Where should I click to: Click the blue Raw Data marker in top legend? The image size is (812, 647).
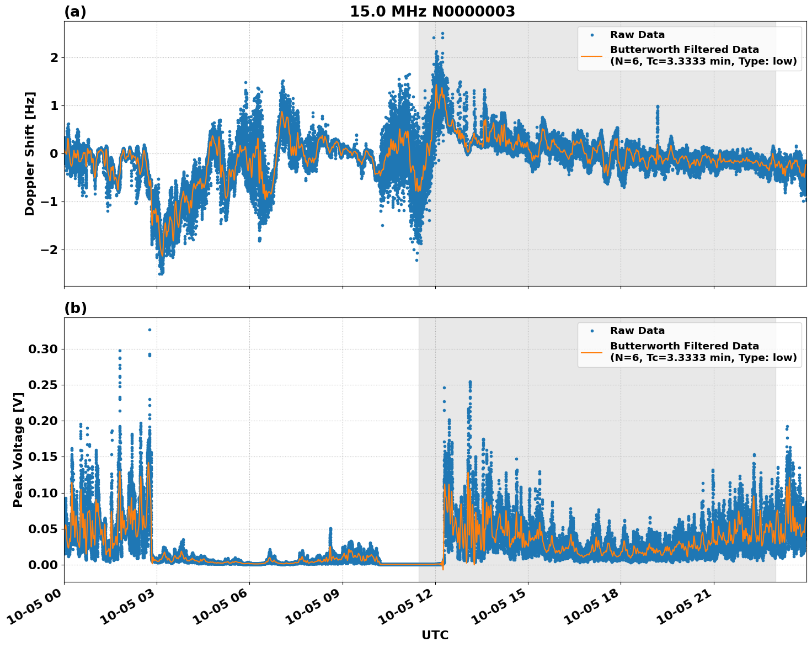point(592,35)
